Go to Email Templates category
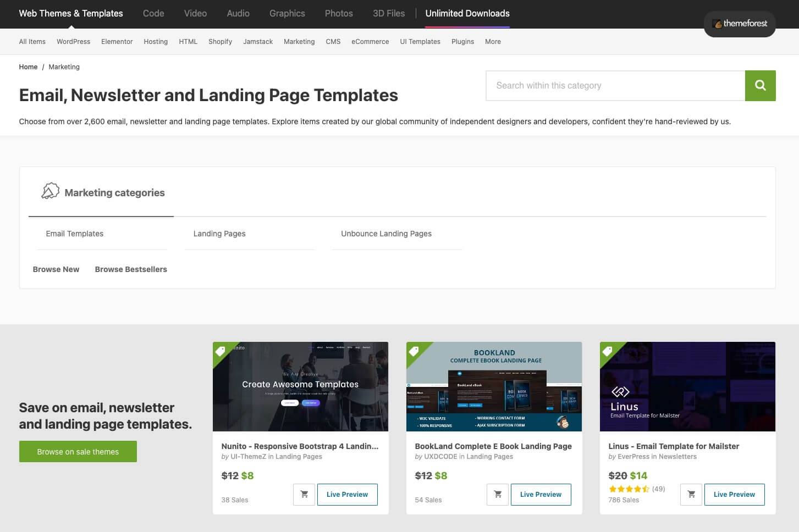Screen dimensions: 799x532 pos(75,234)
